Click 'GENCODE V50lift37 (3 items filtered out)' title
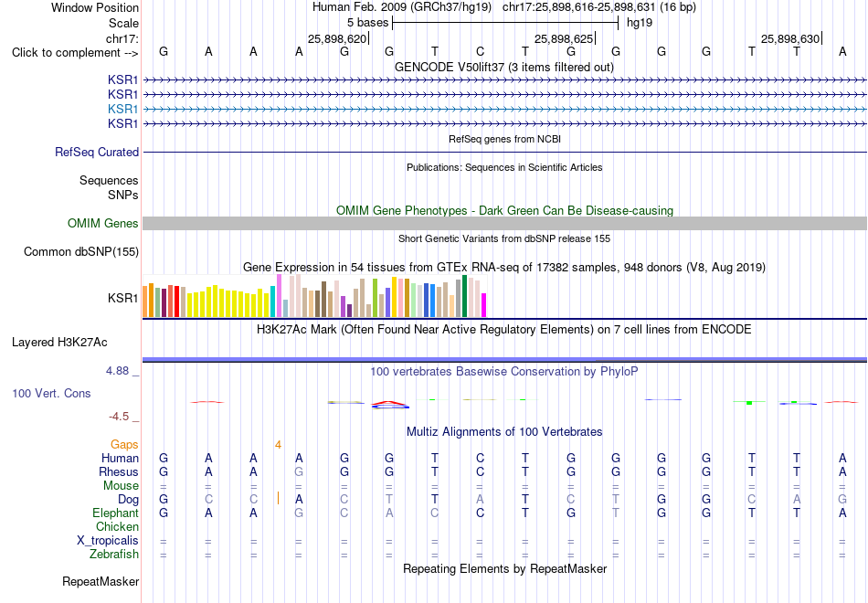 (x=504, y=67)
